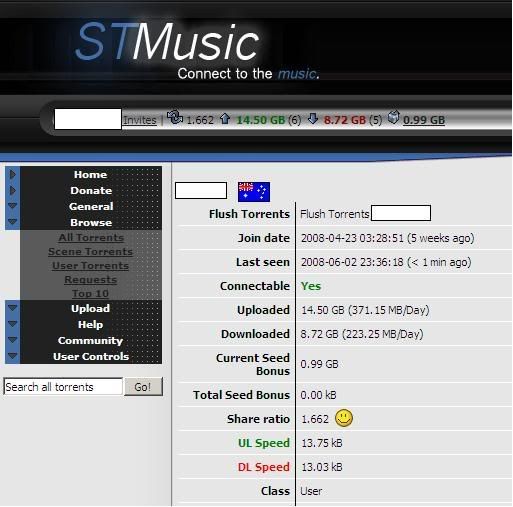This screenshot has width=513, height=507.
Task: Expand the Donate menu arrow
Action: coord(13,190)
